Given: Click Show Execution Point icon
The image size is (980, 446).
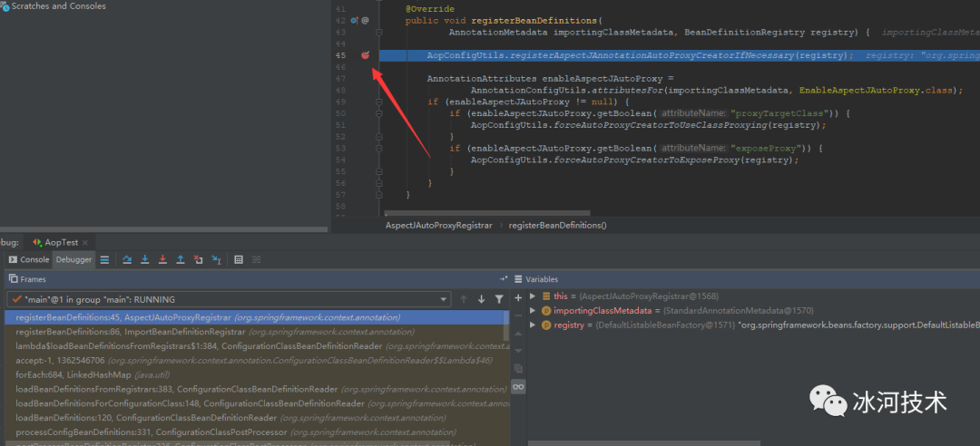Looking at the screenshot, I should (105, 260).
